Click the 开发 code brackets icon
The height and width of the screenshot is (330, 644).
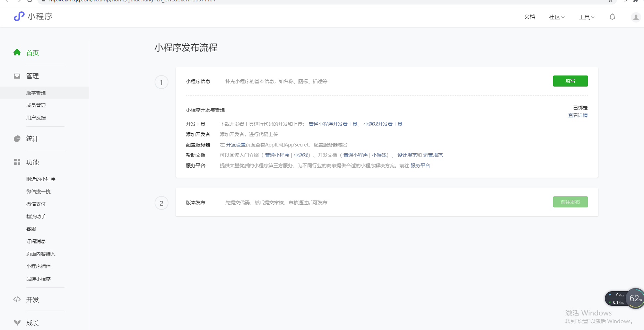click(x=17, y=299)
